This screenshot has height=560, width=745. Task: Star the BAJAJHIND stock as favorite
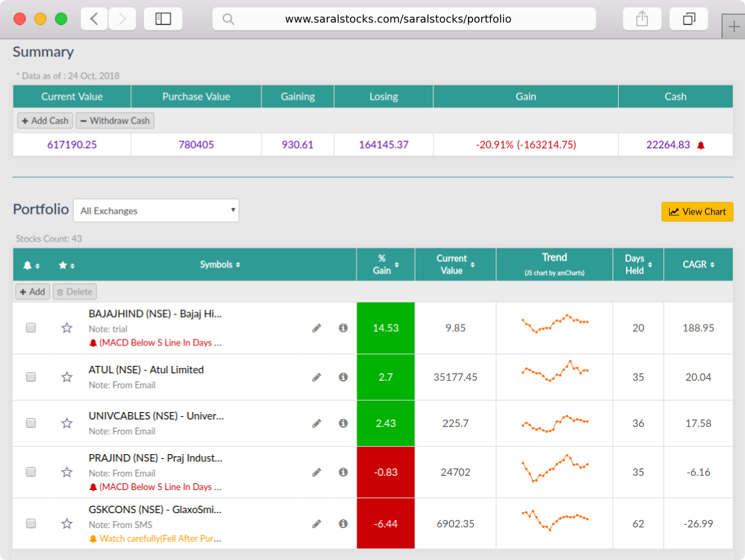tap(67, 328)
